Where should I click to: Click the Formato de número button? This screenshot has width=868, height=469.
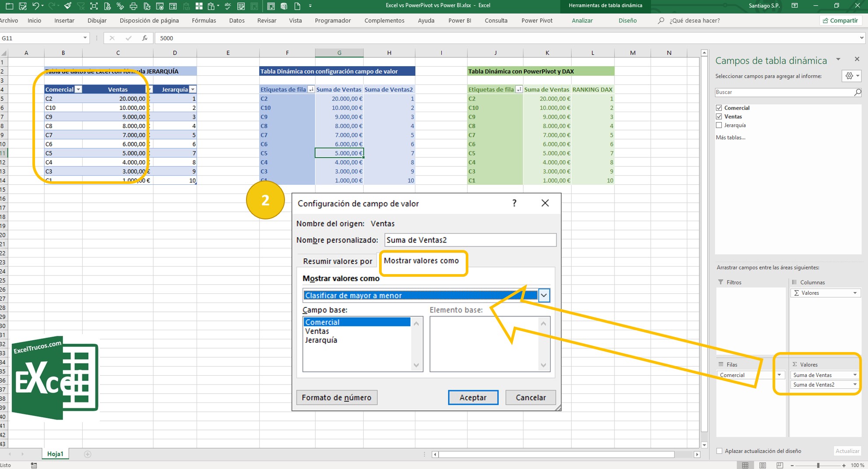337,397
